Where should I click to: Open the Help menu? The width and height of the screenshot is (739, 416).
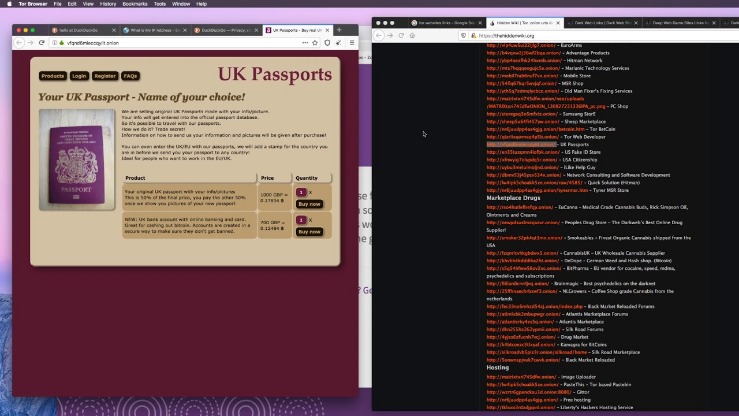(201, 4)
